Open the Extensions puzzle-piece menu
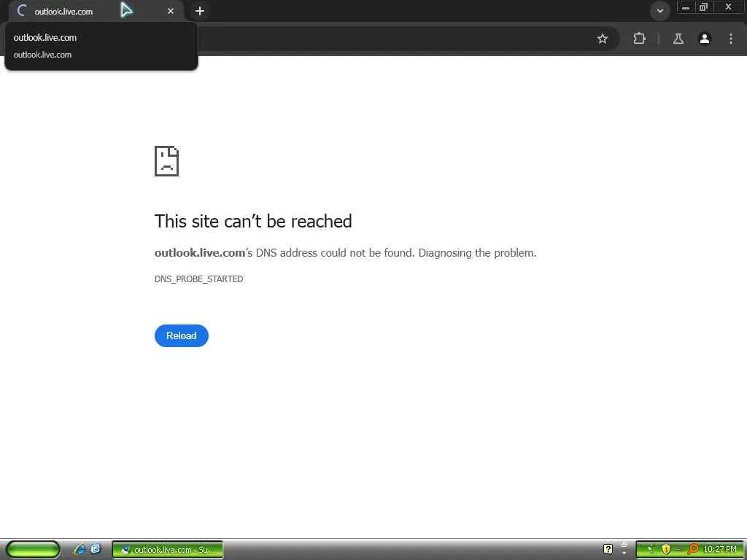The width and height of the screenshot is (747, 560). click(x=639, y=39)
